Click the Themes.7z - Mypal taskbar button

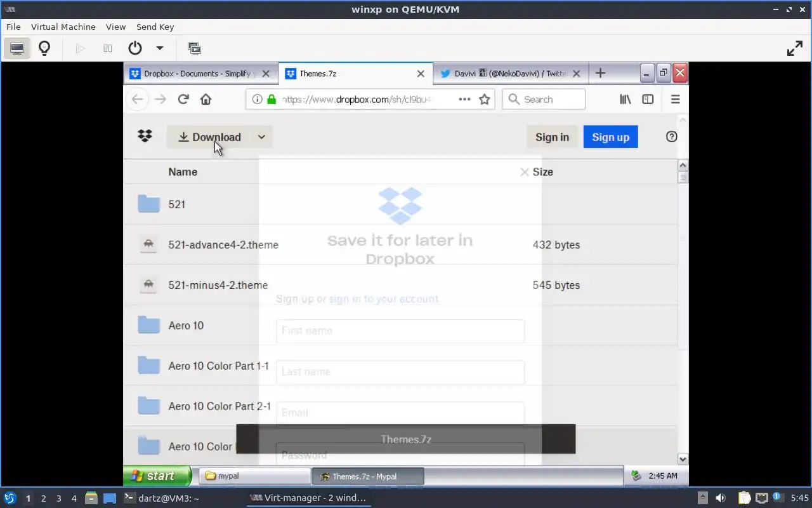368,476
